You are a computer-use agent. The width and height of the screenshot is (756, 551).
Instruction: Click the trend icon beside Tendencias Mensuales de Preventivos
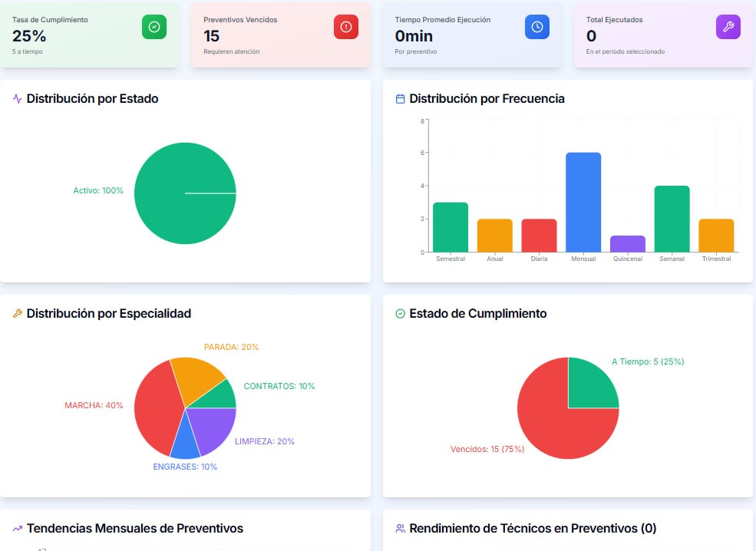coord(18,528)
